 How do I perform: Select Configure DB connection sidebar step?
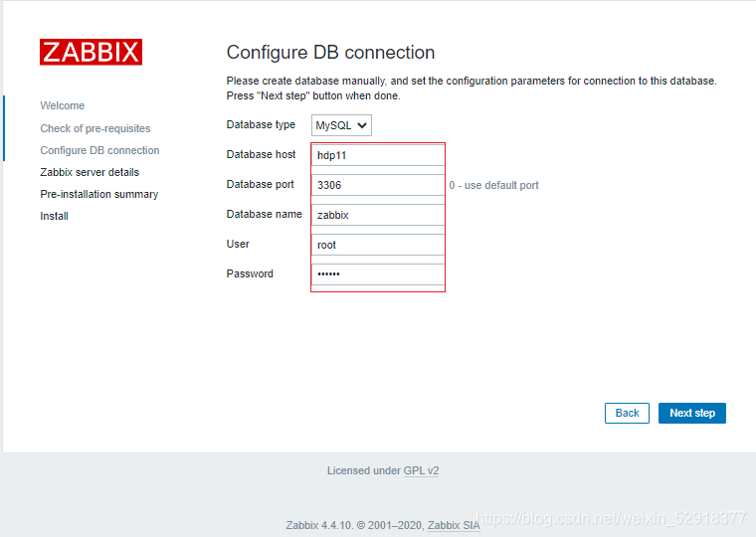click(x=99, y=150)
